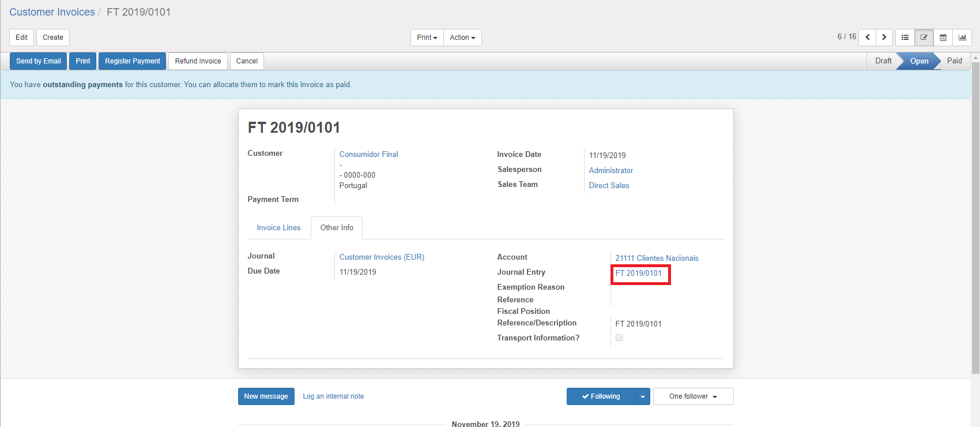
Task: Switch to list view icon
Action: (905, 38)
